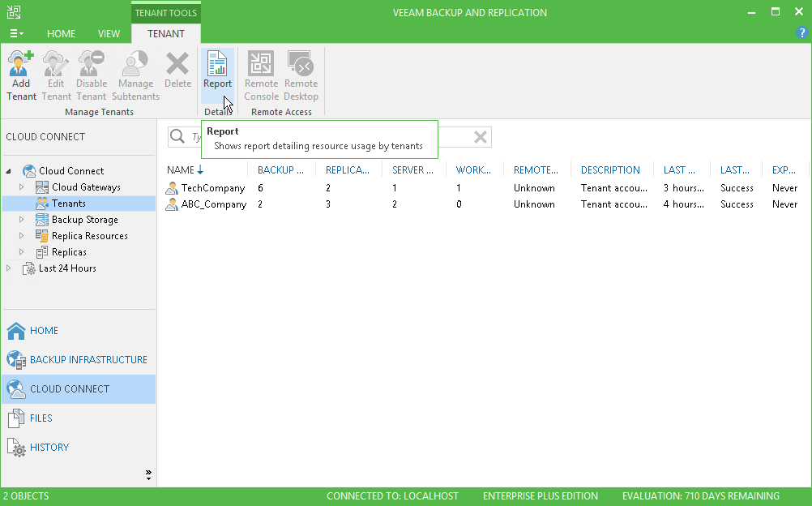Sort by the Backup column header
The image size is (812, 506).
[280, 170]
